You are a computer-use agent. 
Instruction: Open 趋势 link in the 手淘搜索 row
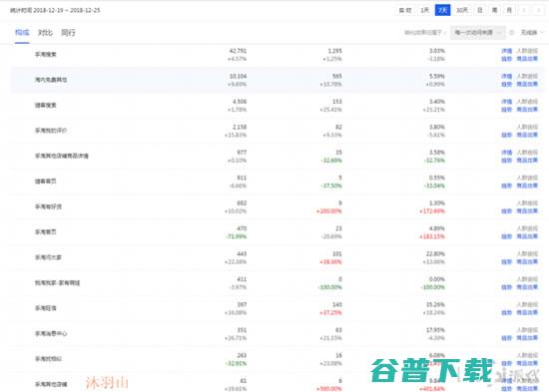click(507, 59)
